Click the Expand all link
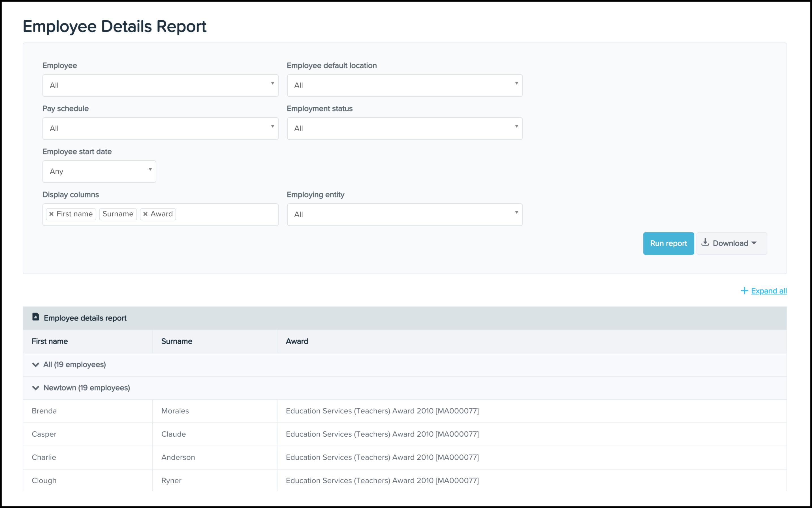This screenshot has height=508, width=812. [769, 291]
